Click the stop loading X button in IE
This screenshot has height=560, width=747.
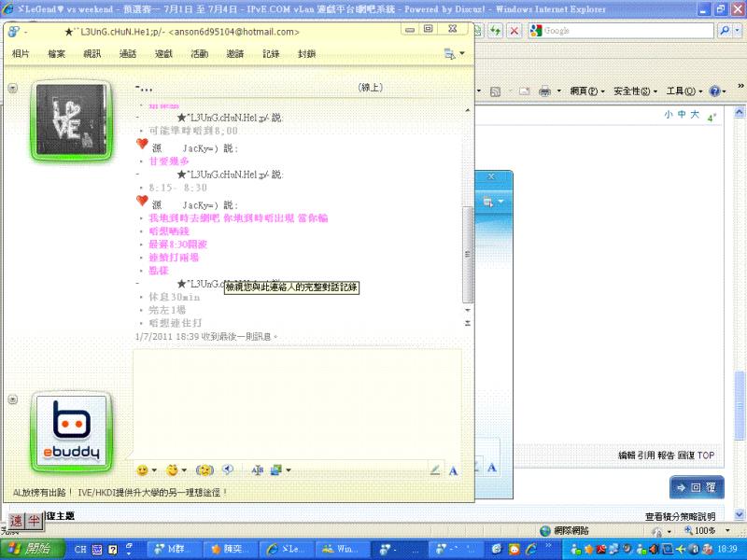514,31
